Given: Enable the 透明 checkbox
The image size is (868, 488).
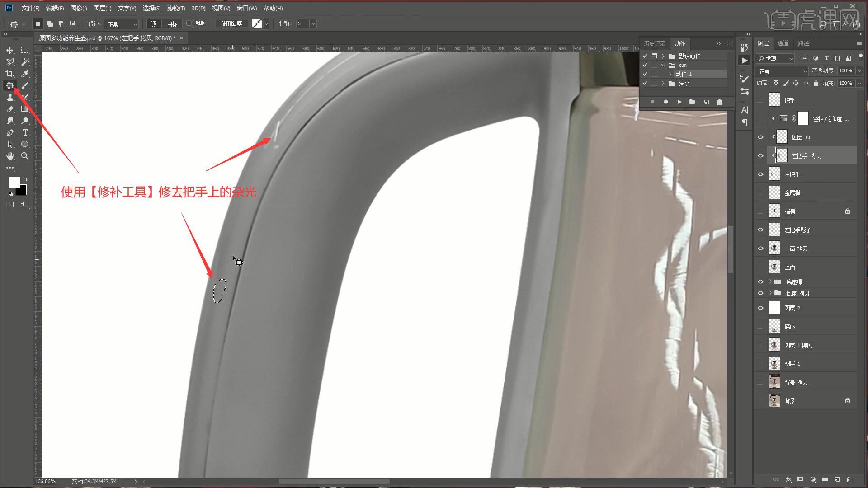Looking at the screenshot, I should (189, 23).
